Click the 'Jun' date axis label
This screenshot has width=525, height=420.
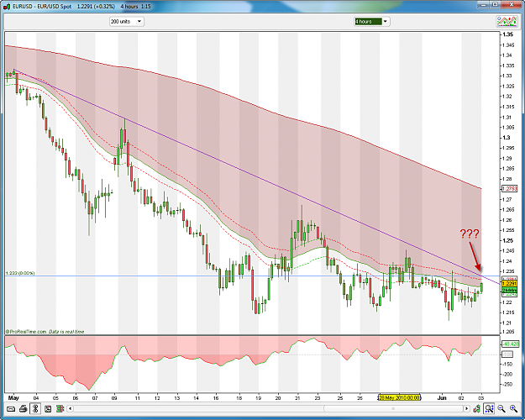pyautogui.click(x=443, y=398)
